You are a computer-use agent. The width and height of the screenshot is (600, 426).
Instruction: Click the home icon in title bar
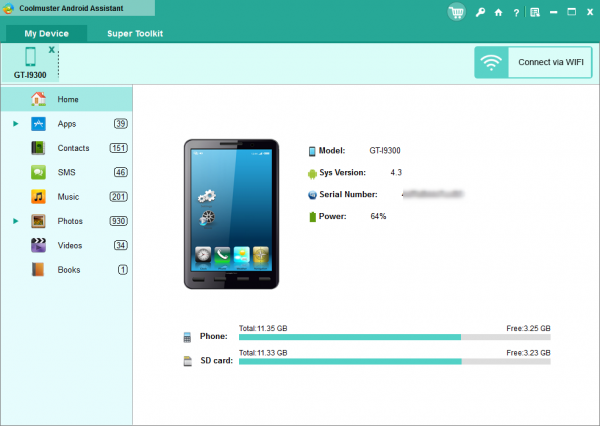498,13
